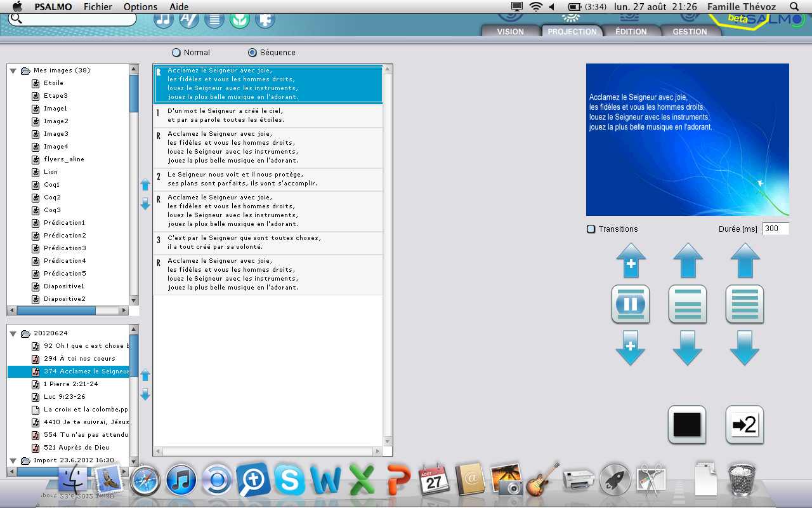Click the puzzle piece plugin icon

(265, 19)
